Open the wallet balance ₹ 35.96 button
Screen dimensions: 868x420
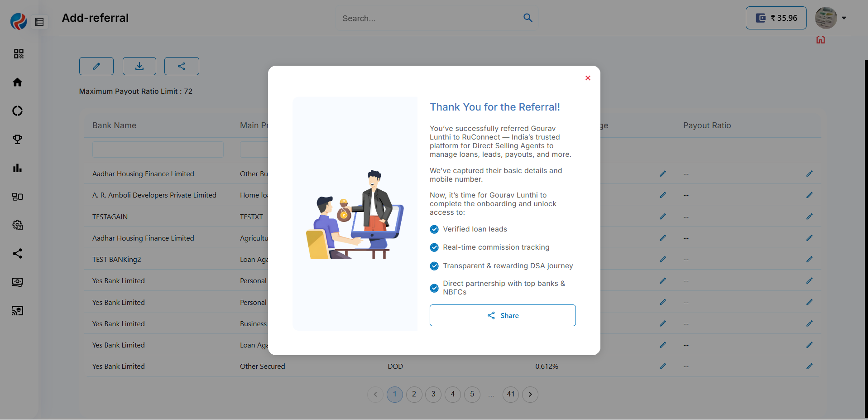pos(776,18)
